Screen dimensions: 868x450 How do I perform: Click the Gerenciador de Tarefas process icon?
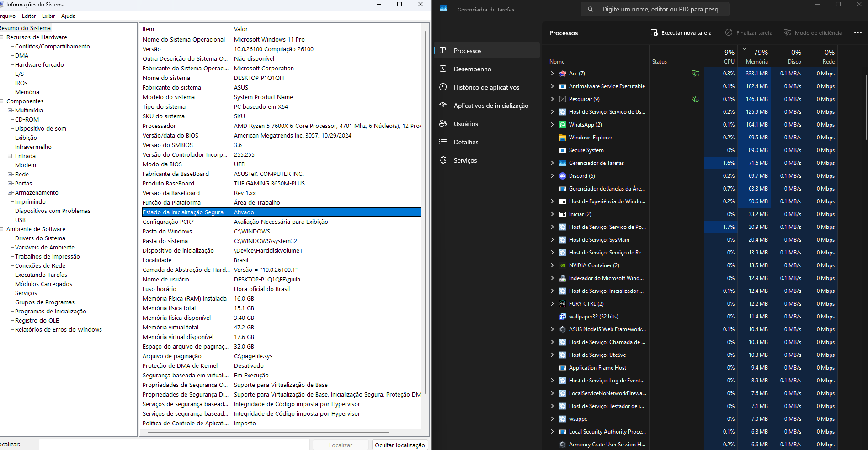coord(563,163)
